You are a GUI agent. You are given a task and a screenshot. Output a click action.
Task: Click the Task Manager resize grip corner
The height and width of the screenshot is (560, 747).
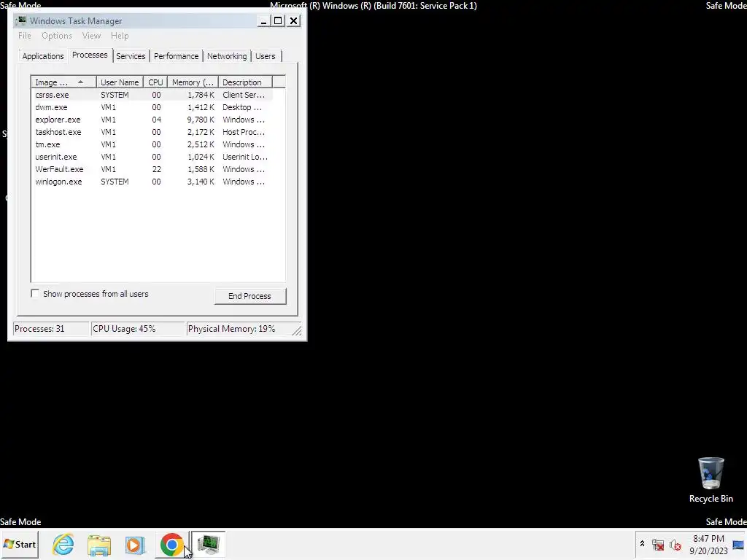(297, 330)
